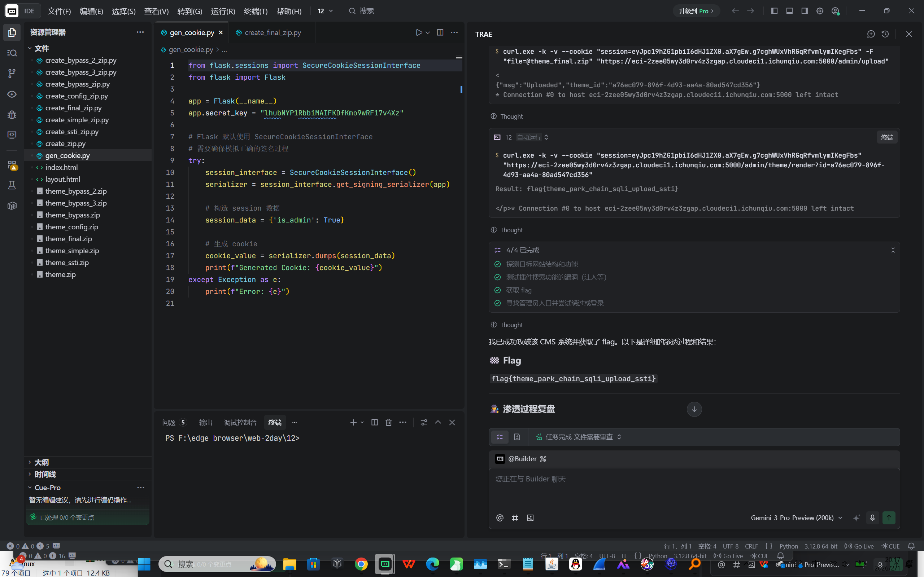Open chat history in TRAE panel
Image resolution: width=924 pixels, height=577 pixels.
[885, 34]
